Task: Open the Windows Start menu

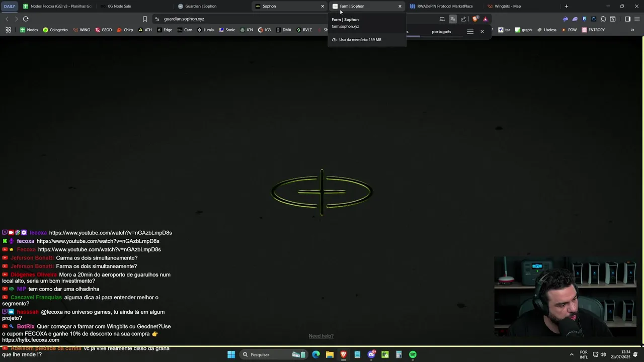Action: tap(231, 354)
